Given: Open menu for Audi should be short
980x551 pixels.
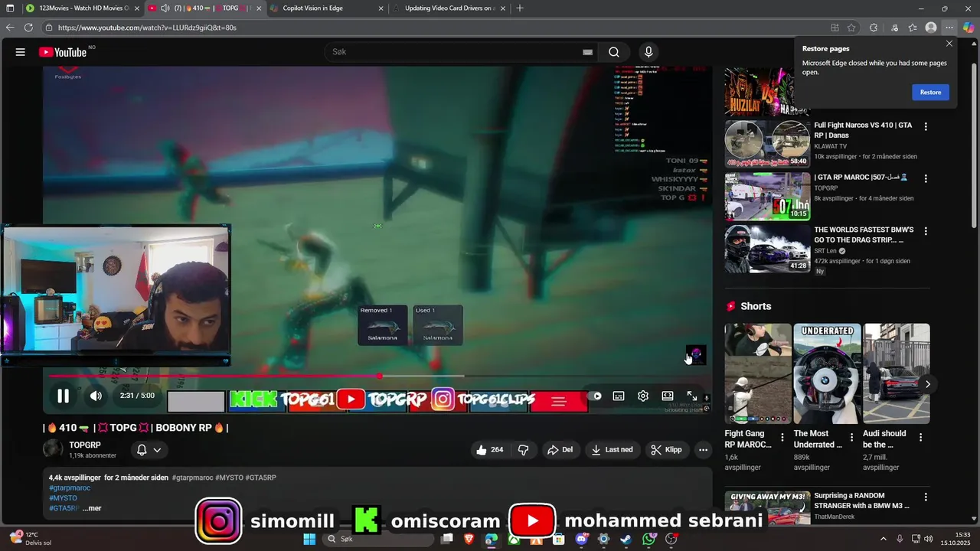Looking at the screenshot, I should [920, 438].
